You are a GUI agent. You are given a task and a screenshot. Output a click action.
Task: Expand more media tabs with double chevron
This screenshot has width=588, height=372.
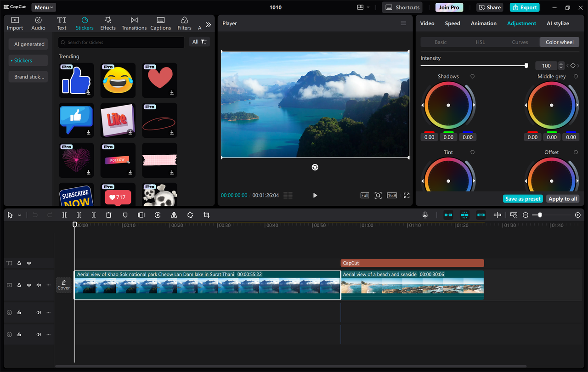tap(209, 24)
